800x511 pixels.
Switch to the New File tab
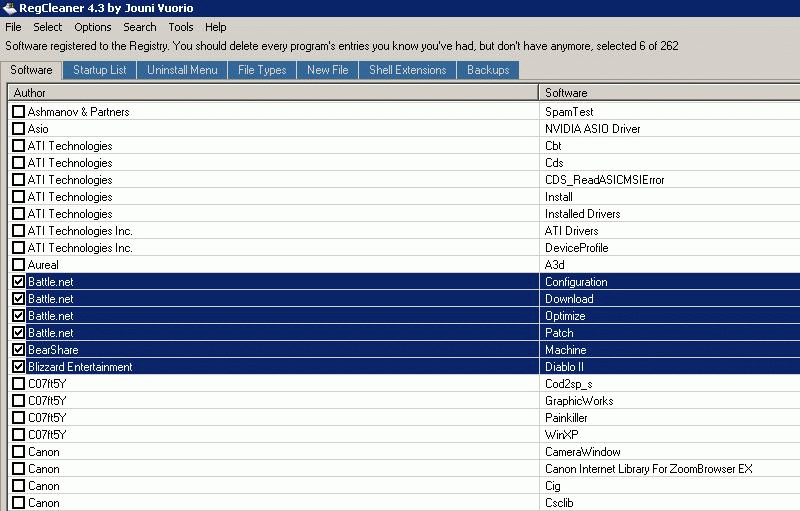point(328,70)
